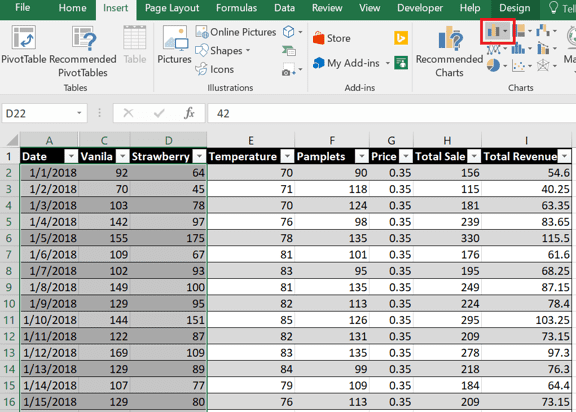Switch to the Data tab
Viewport: 576px width, 412px height.
(x=285, y=8)
